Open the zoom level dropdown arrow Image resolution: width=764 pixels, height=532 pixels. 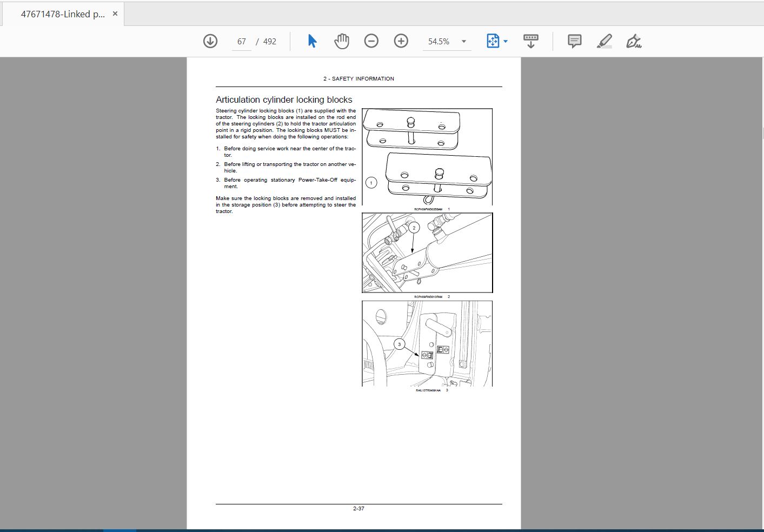click(464, 42)
